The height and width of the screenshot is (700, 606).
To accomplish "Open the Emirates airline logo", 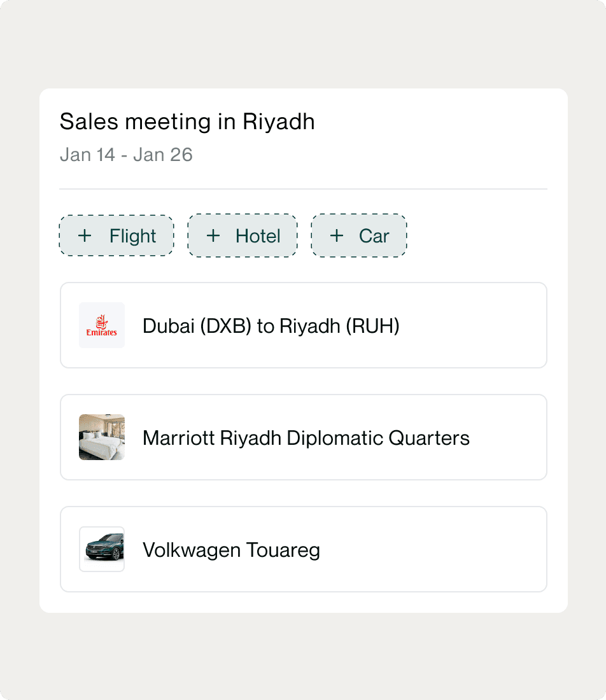I will (x=102, y=325).
